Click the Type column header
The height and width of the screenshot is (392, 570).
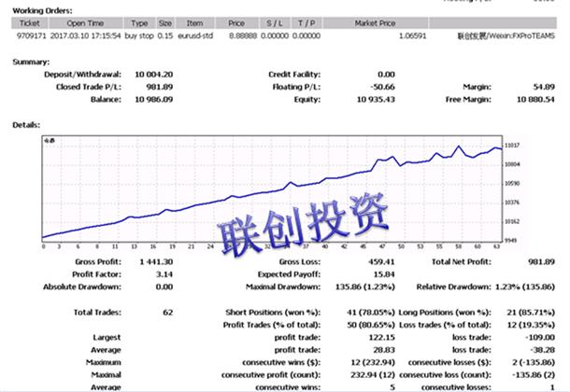[x=139, y=23]
